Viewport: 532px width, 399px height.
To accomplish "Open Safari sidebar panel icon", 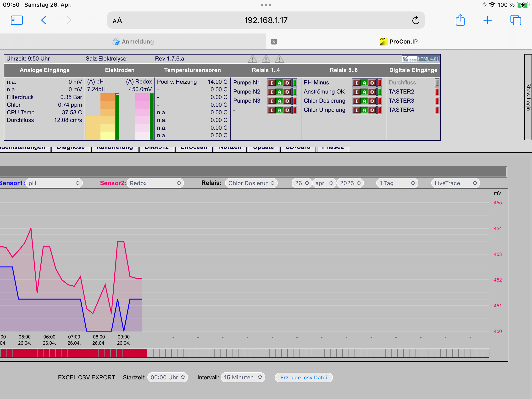I will tap(17, 20).
